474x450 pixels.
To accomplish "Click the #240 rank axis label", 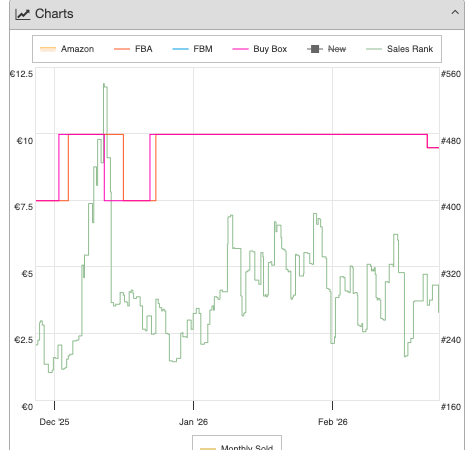I will coord(451,340).
